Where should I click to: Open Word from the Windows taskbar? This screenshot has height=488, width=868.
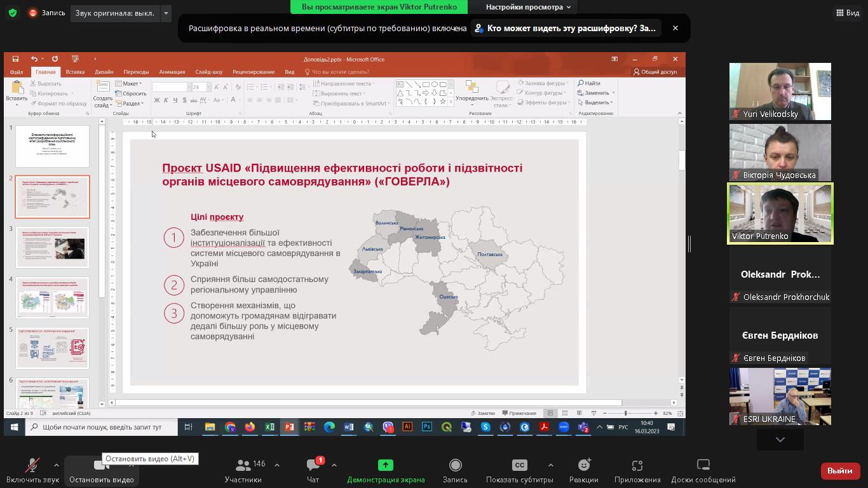tap(349, 428)
